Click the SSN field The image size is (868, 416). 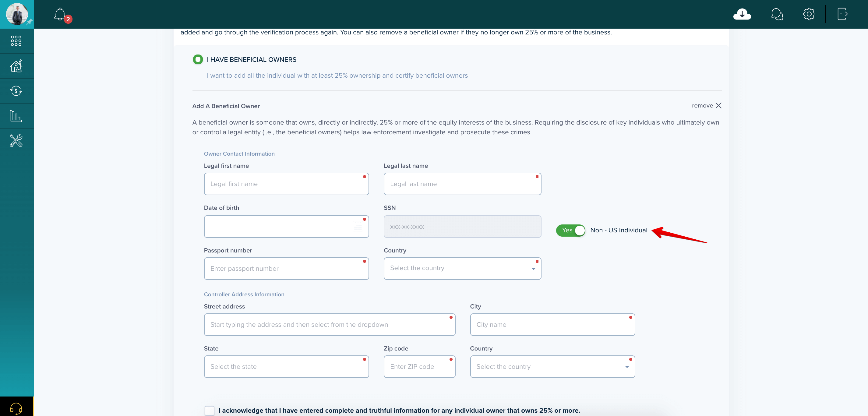(x=462, y=226)
